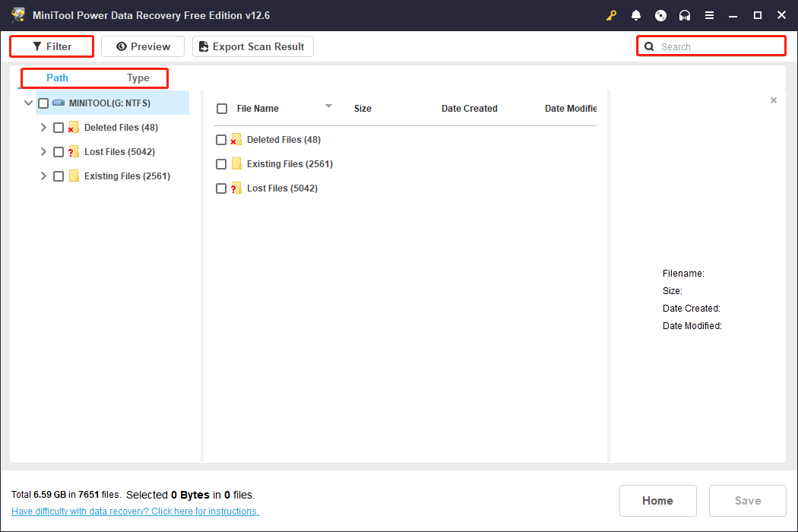Image resolution: width=798 pixels, height=532 pixels.
Task: Collapse the MINITOOL(G: NTFS) tree node
Action: point(28,103)
